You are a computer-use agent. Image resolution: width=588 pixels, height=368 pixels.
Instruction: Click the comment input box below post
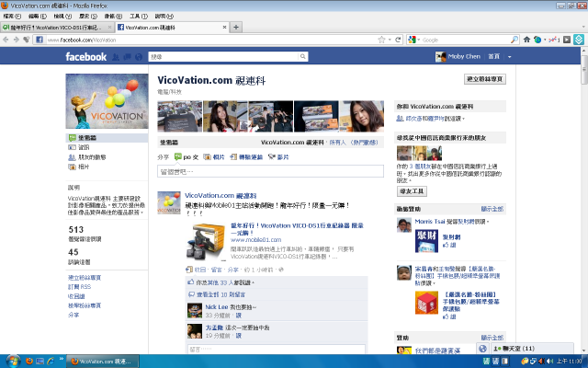coord(277,350)
